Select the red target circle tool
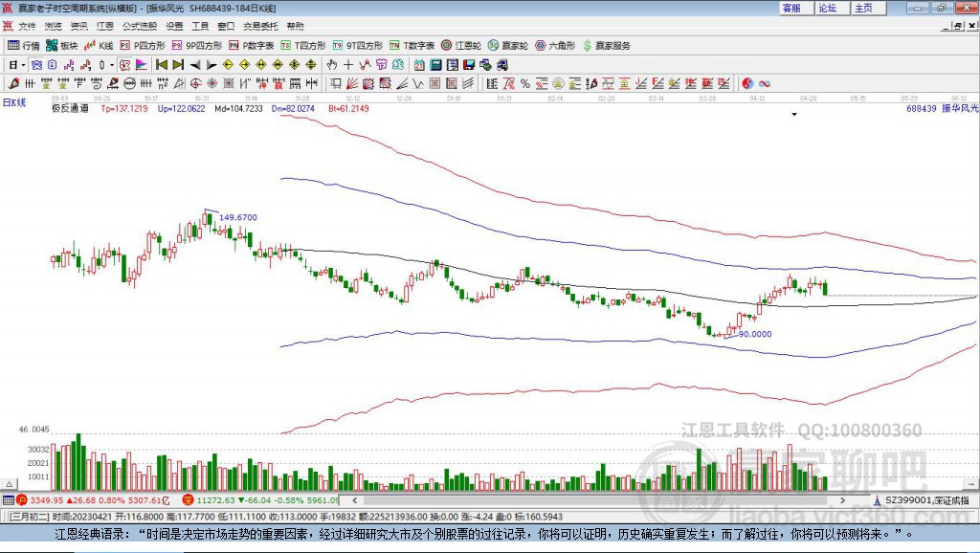 (x=195, y=84)
